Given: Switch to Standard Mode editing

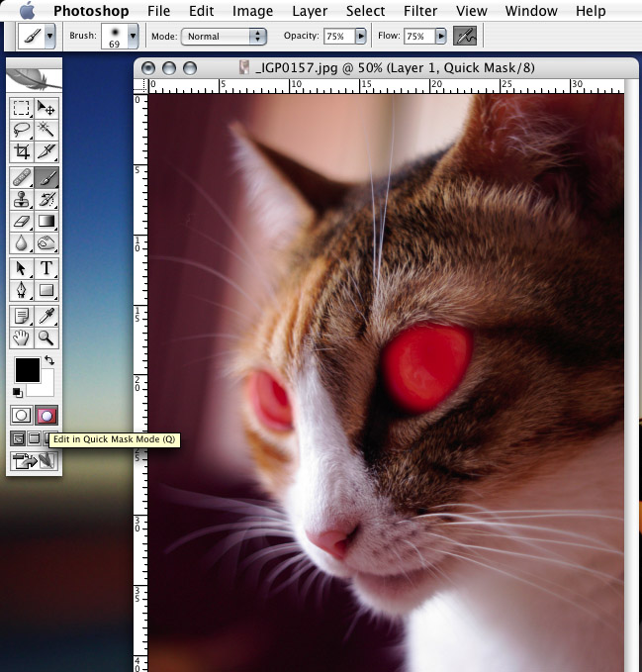Looking at the screenshot, I should tap(22, 416).
